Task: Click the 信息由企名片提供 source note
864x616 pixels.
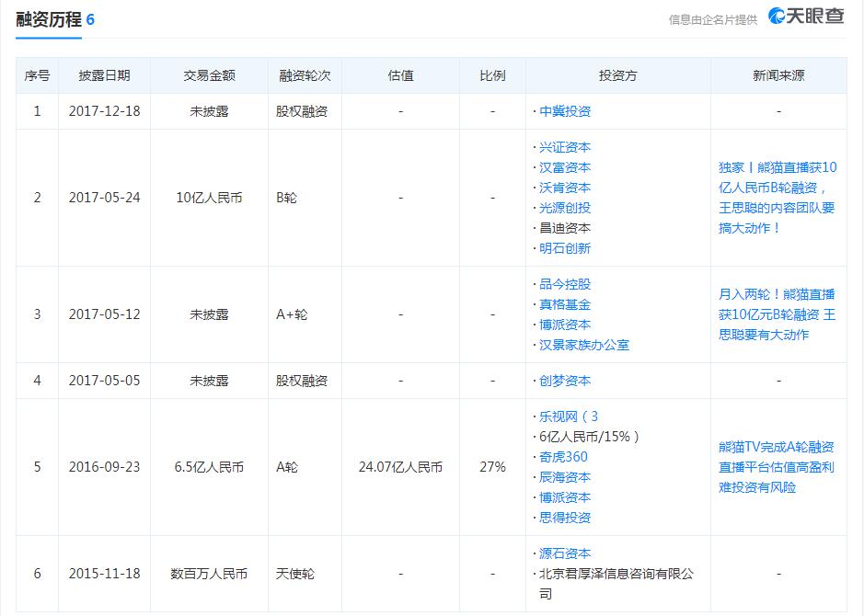Action: [713, 20]
